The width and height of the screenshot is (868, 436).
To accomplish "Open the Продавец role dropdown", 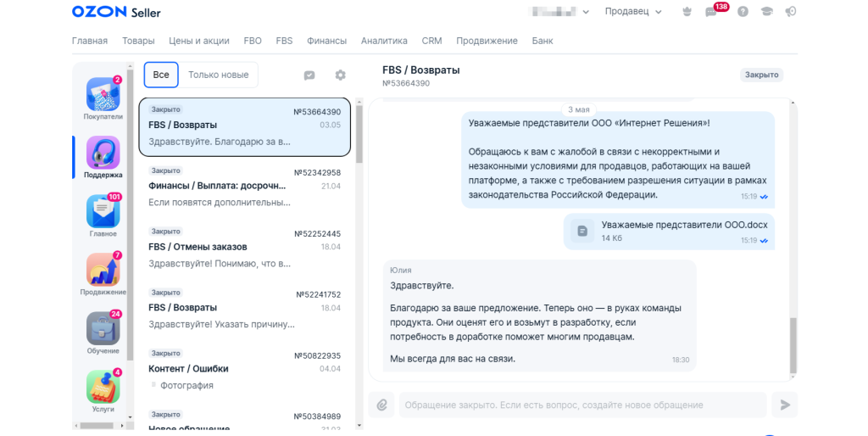I will 633,12.
